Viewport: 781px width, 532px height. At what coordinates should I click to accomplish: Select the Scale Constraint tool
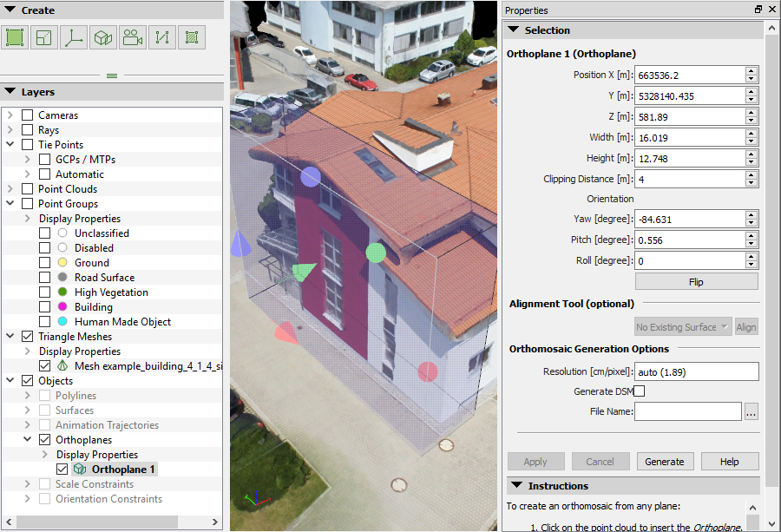tap(161, 37)
